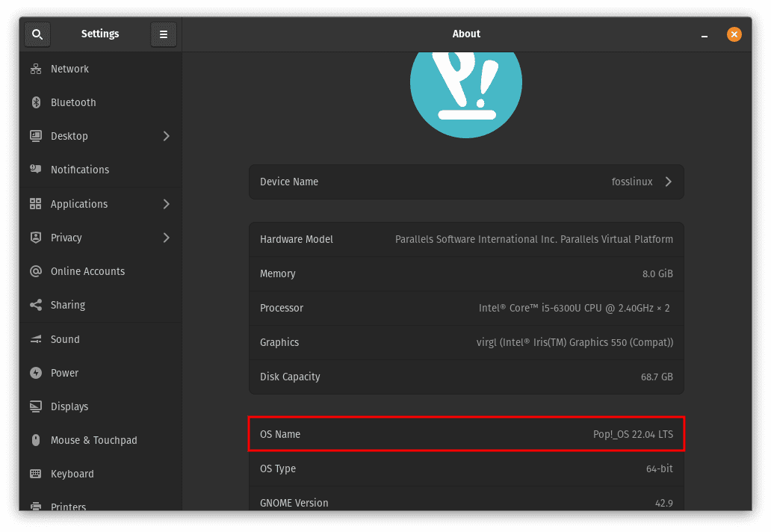The width and height of the screenshot is (771, 532).
Task: Open Online Accounts settings
Action: (101, 271)
